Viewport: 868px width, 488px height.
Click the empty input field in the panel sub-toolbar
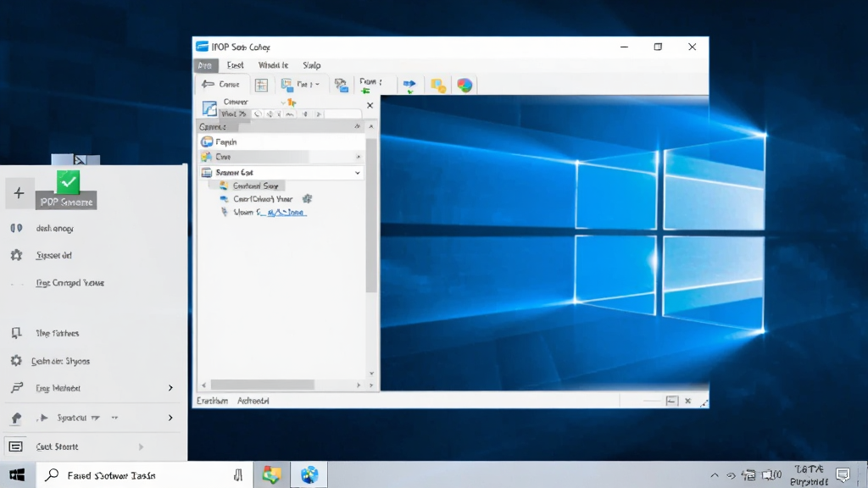pos(342,114)
